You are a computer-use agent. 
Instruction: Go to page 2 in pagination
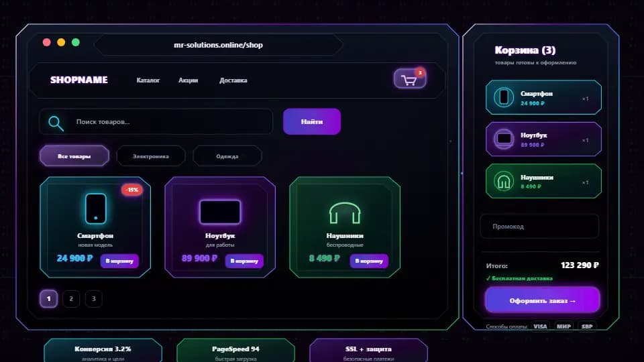point(71,298)
